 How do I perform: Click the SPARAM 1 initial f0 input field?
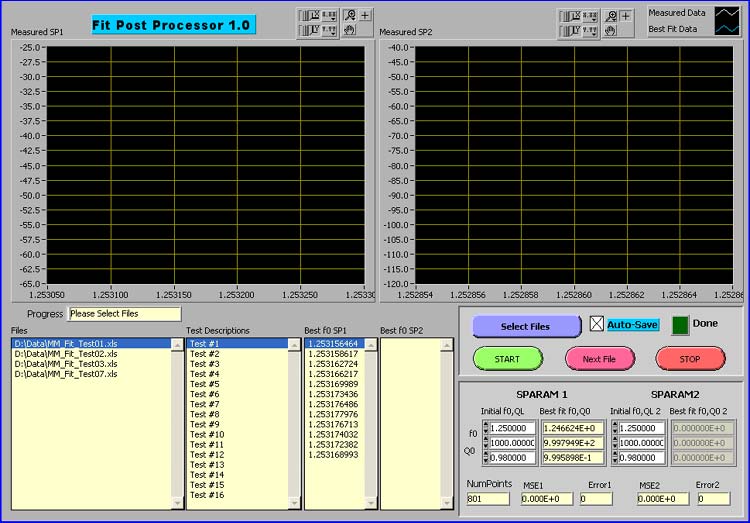(x=512, y=428)
